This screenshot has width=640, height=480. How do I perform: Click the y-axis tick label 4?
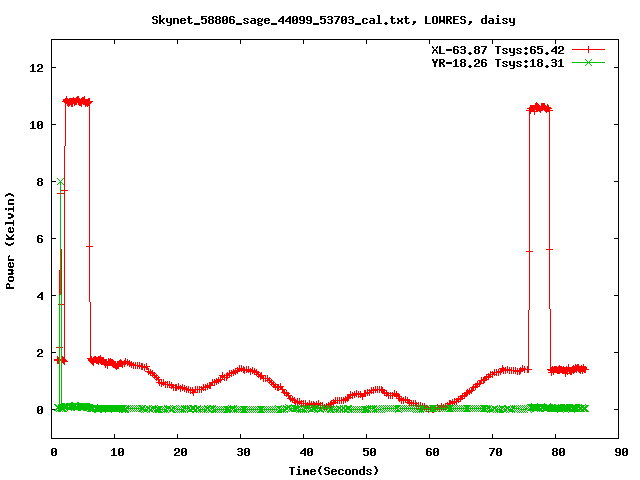pos(40,296)
